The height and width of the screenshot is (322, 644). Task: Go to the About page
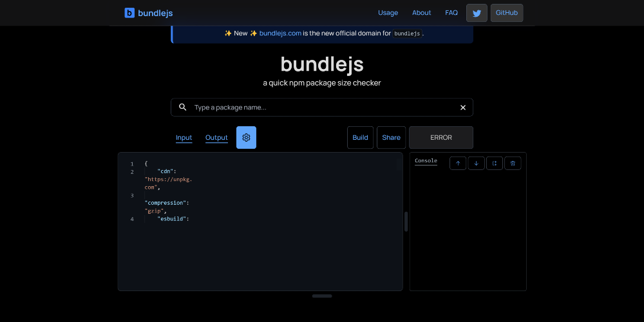click(421, 13)
